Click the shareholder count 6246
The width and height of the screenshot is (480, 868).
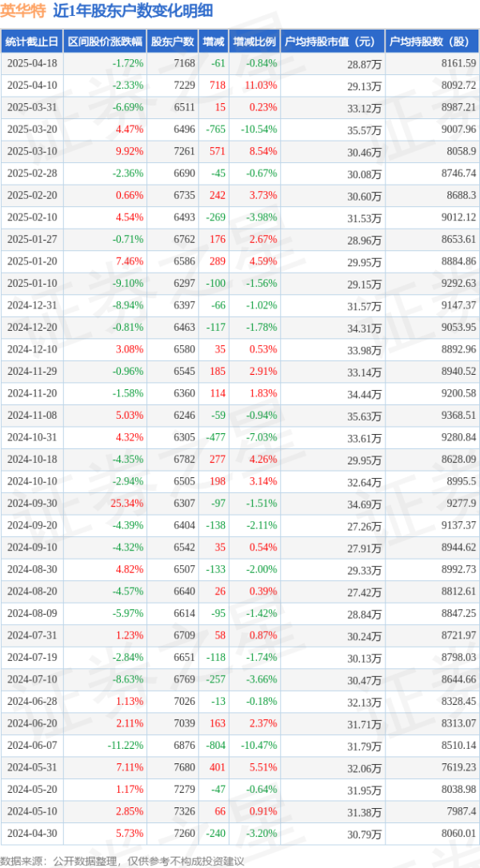pyautogui.click(x=185, y=416)
